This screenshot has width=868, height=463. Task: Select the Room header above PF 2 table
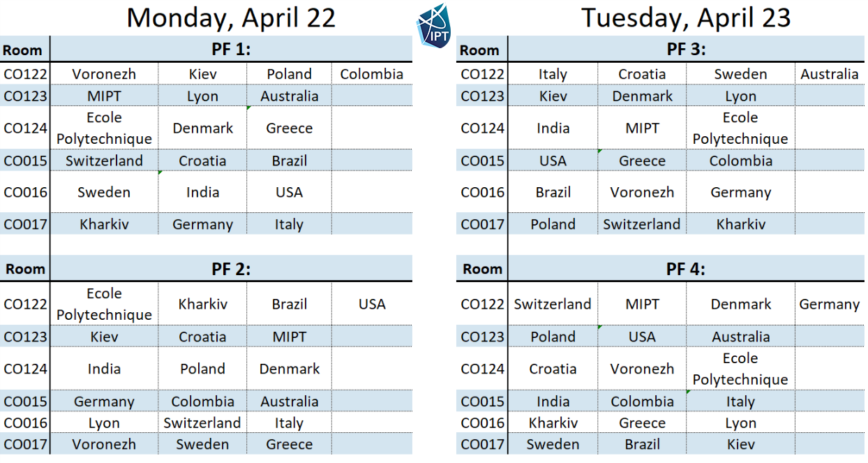[x=25, y=269]
